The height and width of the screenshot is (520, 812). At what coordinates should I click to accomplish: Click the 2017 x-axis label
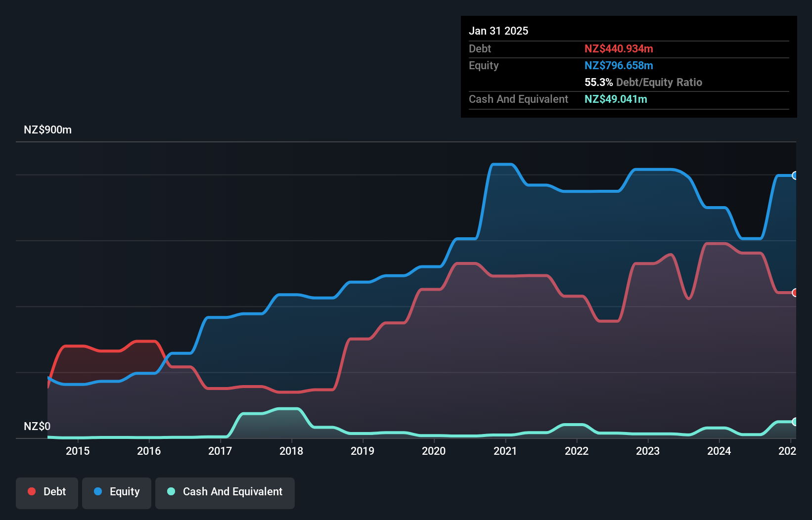click(x=220, y=451)
